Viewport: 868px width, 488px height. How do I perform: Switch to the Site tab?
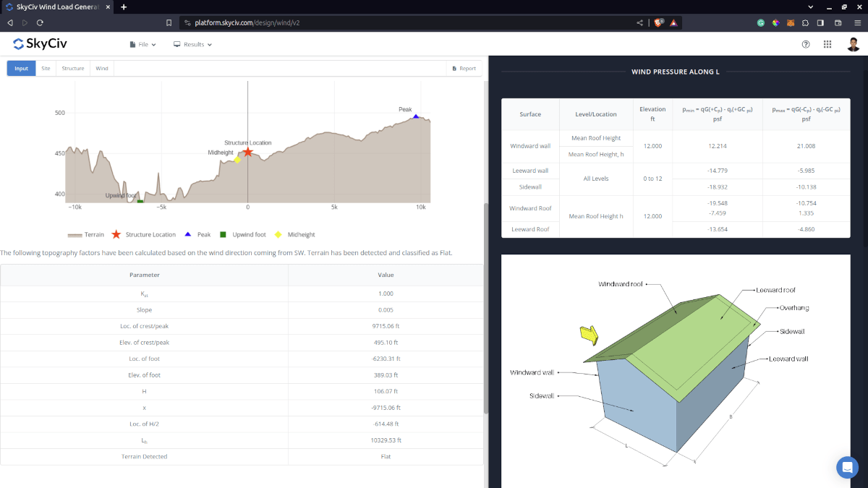click(46, 69)
